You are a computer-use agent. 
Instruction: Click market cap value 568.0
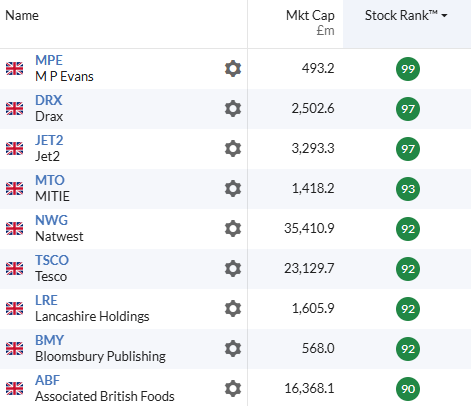pyautogui.click(x=318, y=348)
